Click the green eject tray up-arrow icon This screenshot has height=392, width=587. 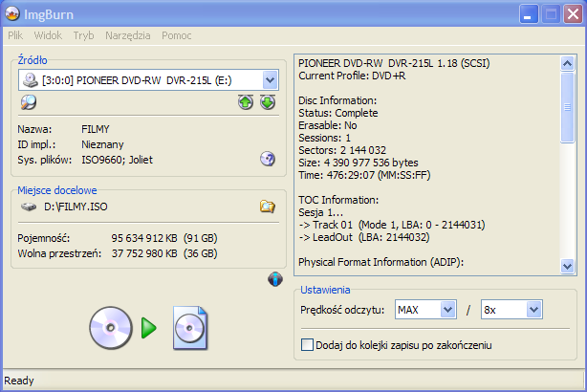point(246,102)
